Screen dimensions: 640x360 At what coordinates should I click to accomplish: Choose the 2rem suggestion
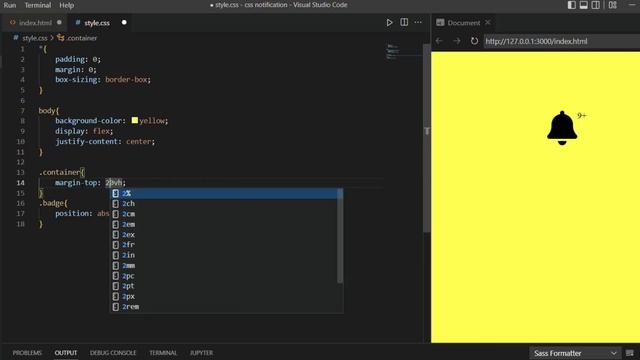pyautogui.click(x=226, y=307)
